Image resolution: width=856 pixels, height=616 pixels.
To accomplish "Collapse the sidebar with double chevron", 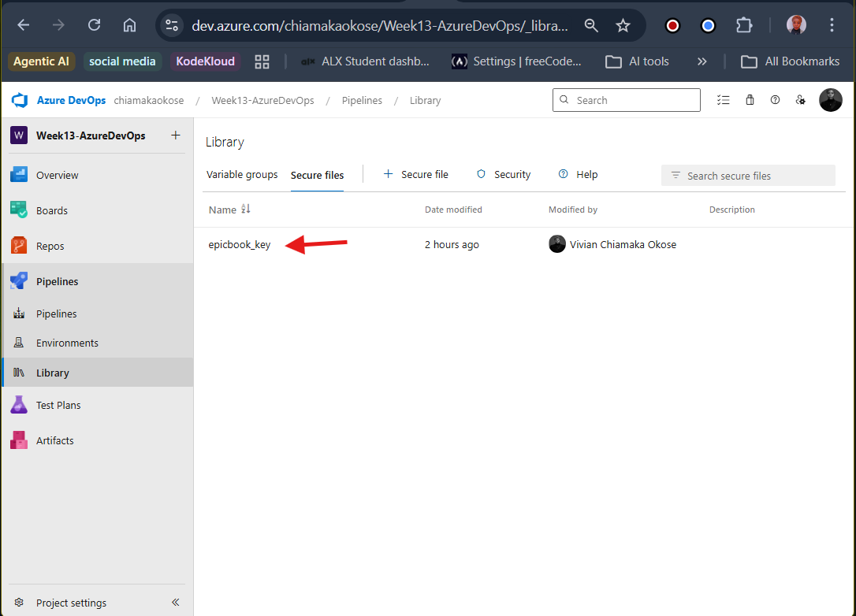I will point(175,602).
